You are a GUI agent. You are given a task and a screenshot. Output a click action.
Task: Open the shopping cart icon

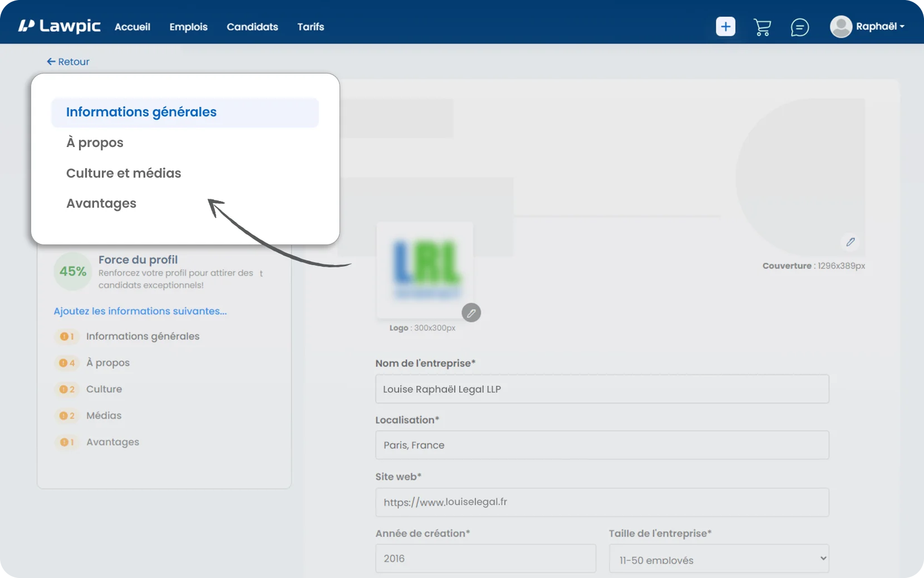[x=762, y=27]
